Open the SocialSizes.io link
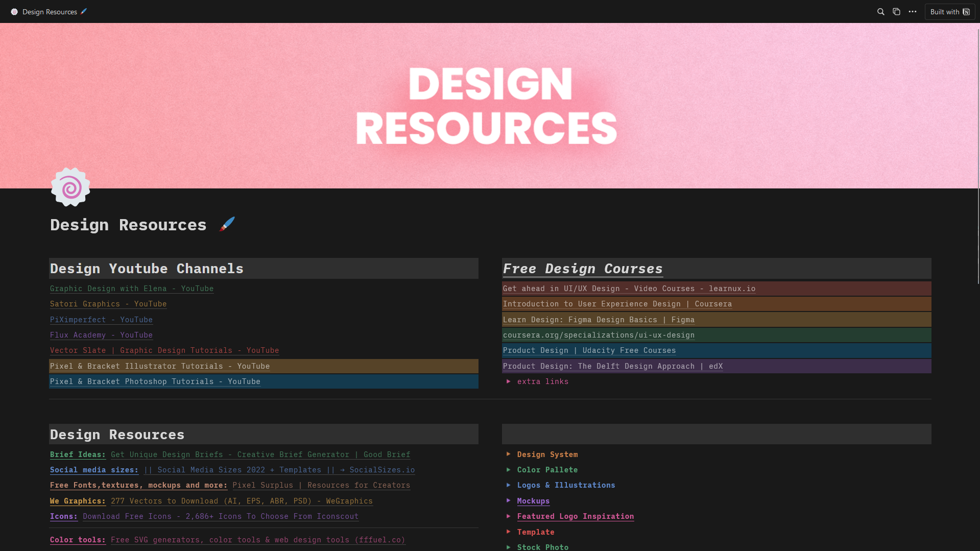This screenshot has width=980, height=551. tap(279, 470)
